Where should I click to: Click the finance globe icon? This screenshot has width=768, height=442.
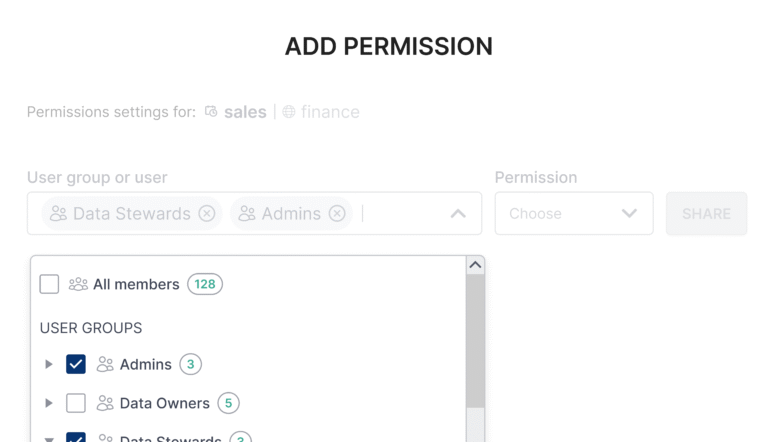(289, 112)
